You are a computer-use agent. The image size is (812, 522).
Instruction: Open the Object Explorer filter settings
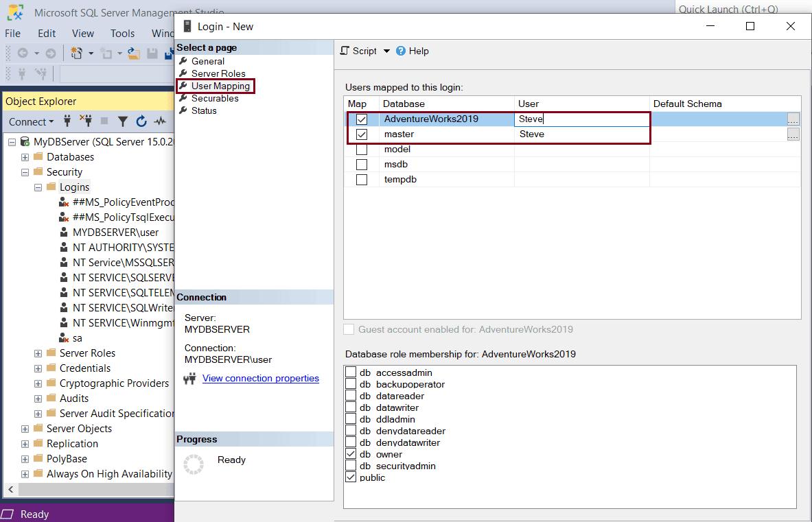click(x=124, y=121)
